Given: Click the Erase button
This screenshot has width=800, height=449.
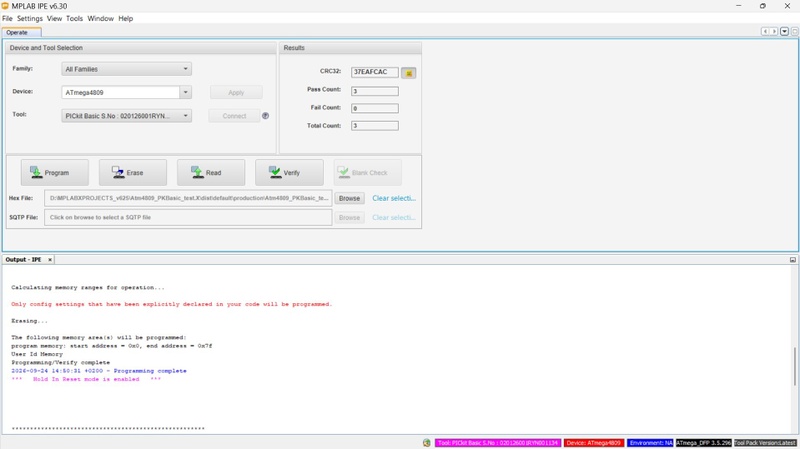Looking at the screenshot, I should click(133, 172).
